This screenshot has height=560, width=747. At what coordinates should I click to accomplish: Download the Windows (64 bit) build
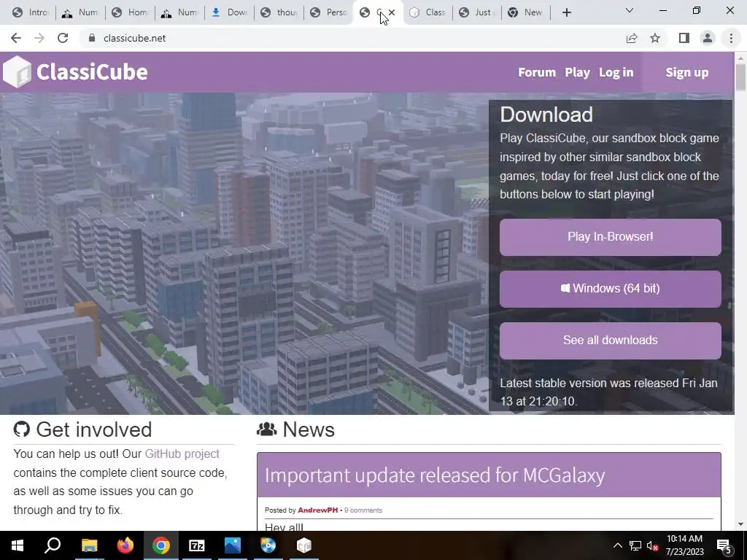[x=611, y=289]
